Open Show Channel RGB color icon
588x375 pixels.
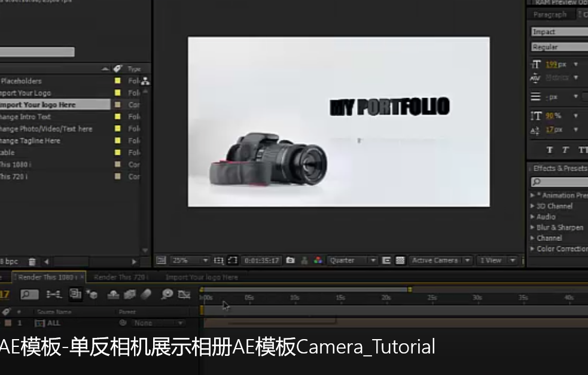tap(318, 260)
